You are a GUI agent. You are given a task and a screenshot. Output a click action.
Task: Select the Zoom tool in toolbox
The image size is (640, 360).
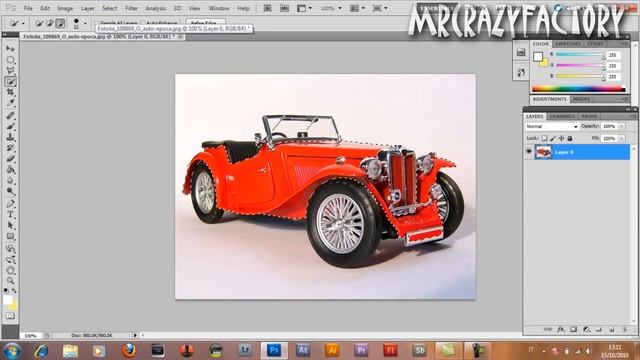pos(10,281)
